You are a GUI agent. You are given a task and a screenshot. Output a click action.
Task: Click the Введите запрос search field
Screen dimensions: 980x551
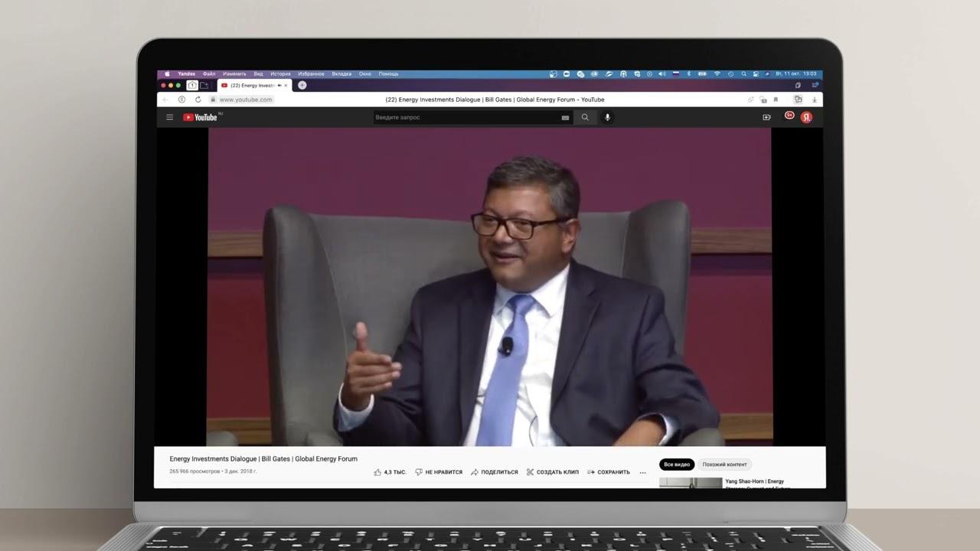click(x=467, y=117)
